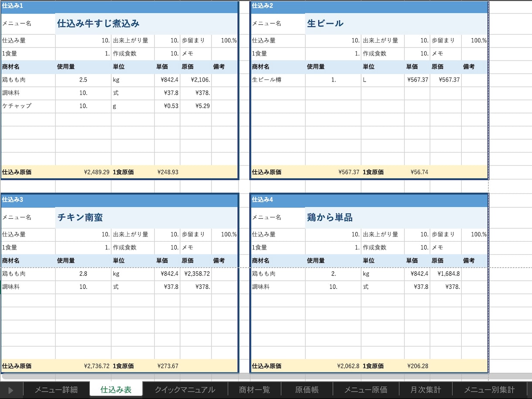Open the 商材一覧 sheet tab
The height and width of the screenshot is (399, 532).
254,390
